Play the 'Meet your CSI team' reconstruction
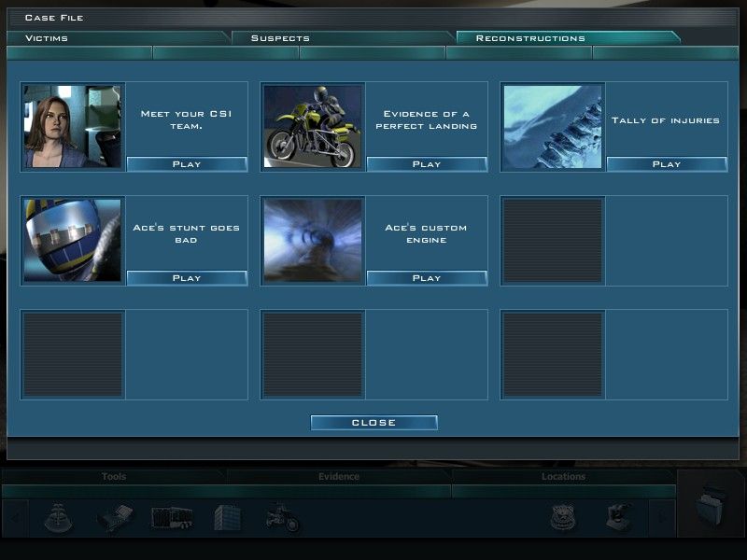747x560 pixels. [187, 164]
